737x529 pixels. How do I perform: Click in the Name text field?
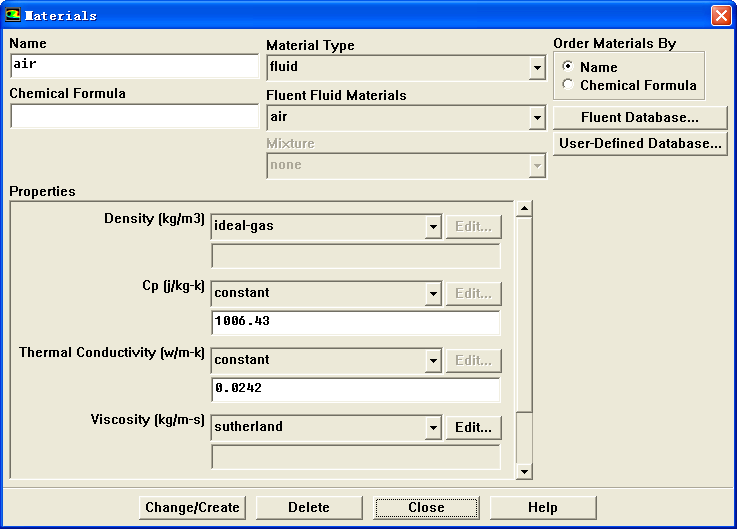click(x=134, y=66)
